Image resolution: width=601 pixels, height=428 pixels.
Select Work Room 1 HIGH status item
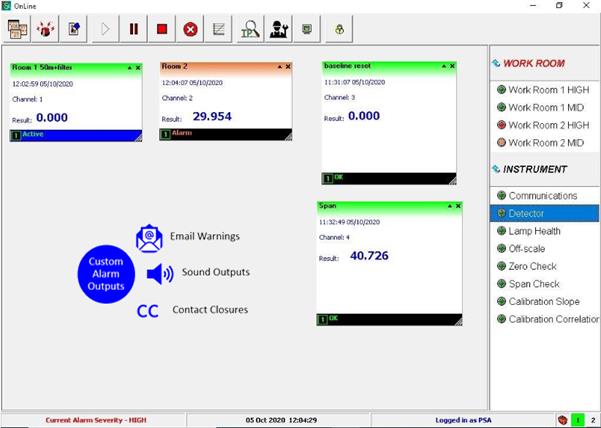pyautogui.click(x=547, y=90)
